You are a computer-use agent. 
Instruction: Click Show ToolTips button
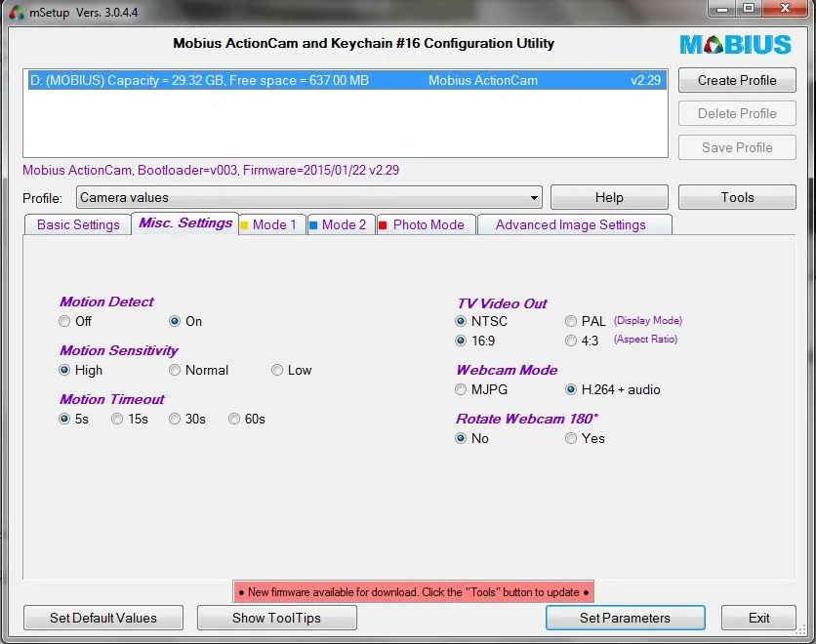(277, 618)
